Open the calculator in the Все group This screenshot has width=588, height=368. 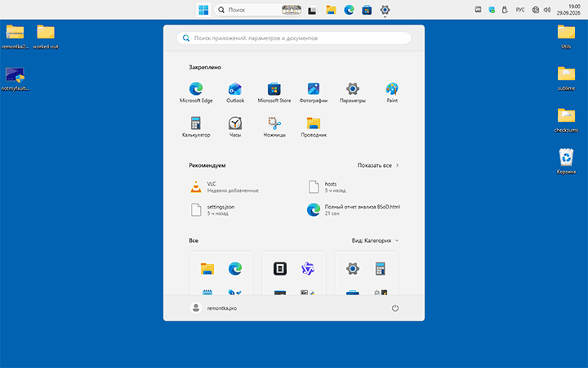coord(381,269)
